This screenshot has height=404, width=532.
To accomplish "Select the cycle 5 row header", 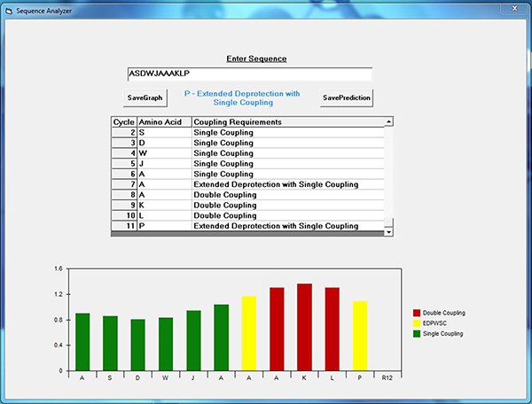I will (x=124, y=164).
